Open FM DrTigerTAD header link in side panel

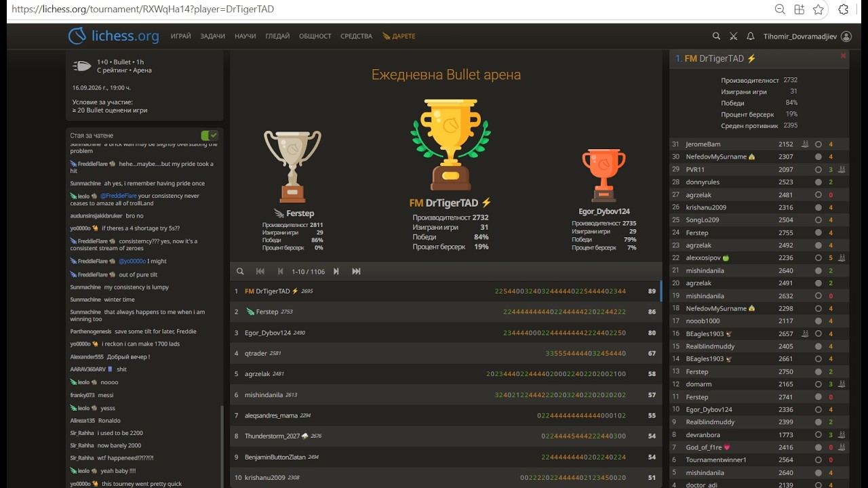pyautogui.click(x=720, y=58)
